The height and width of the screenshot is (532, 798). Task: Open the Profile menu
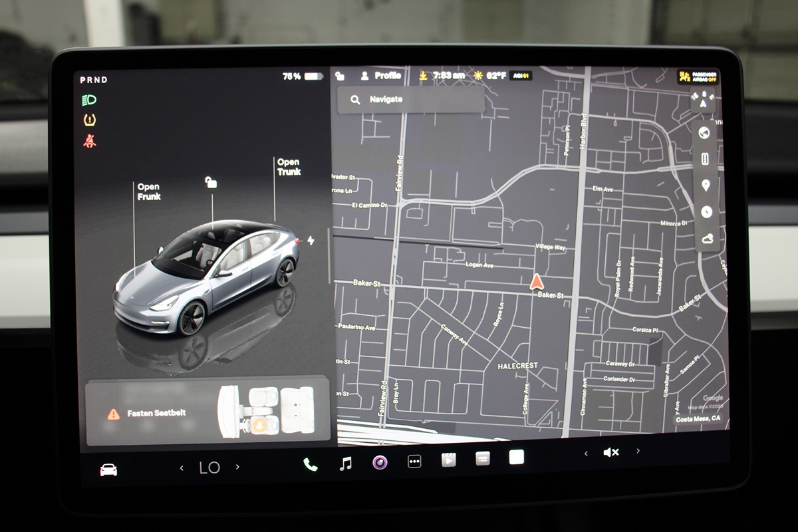381,76
